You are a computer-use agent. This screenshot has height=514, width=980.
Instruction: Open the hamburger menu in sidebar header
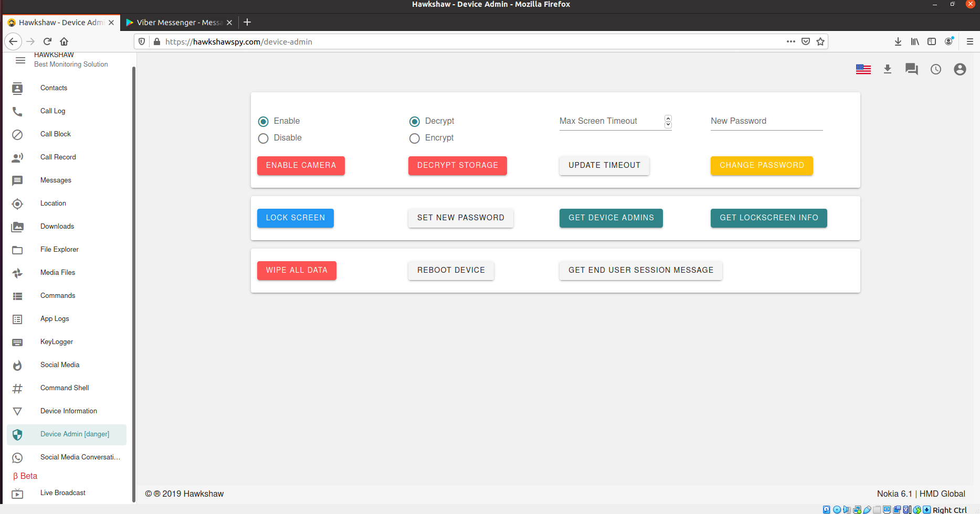click(20, 60)
